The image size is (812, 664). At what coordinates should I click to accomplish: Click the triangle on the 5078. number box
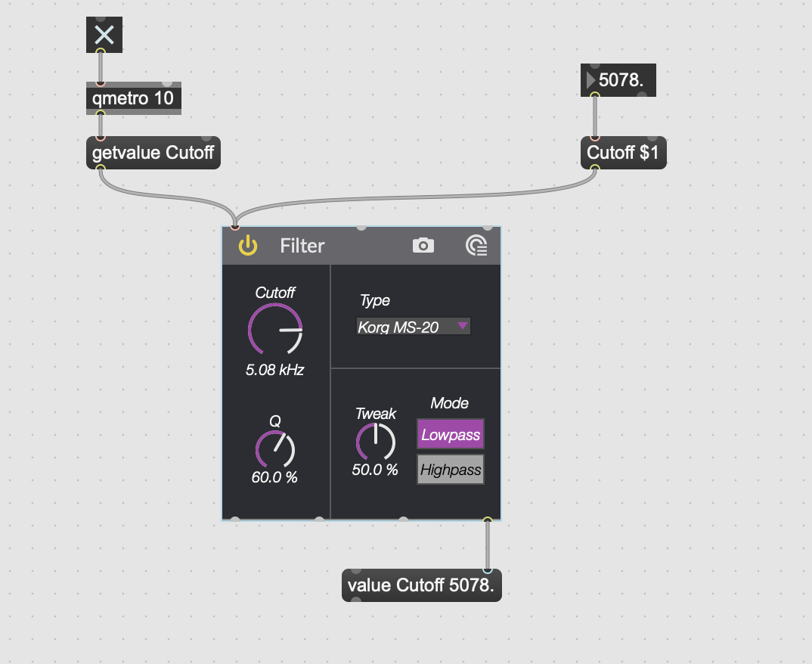point(590,80)
